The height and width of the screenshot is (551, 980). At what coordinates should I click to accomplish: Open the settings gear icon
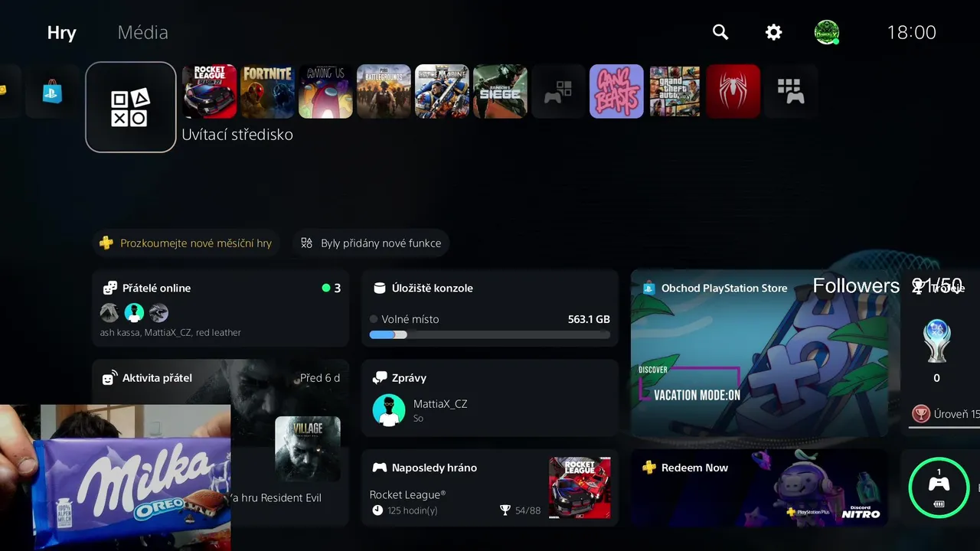coord(774,32)
